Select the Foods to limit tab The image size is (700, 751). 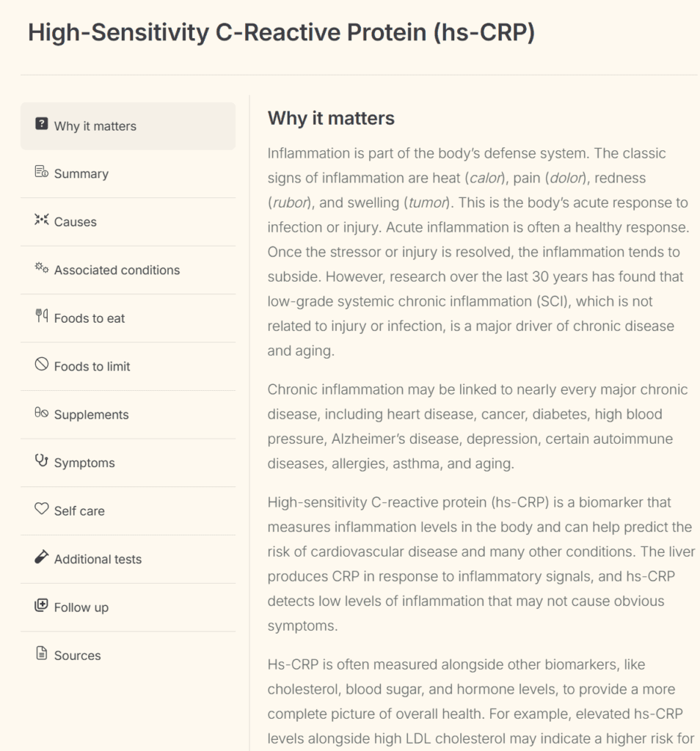[92, 367]
